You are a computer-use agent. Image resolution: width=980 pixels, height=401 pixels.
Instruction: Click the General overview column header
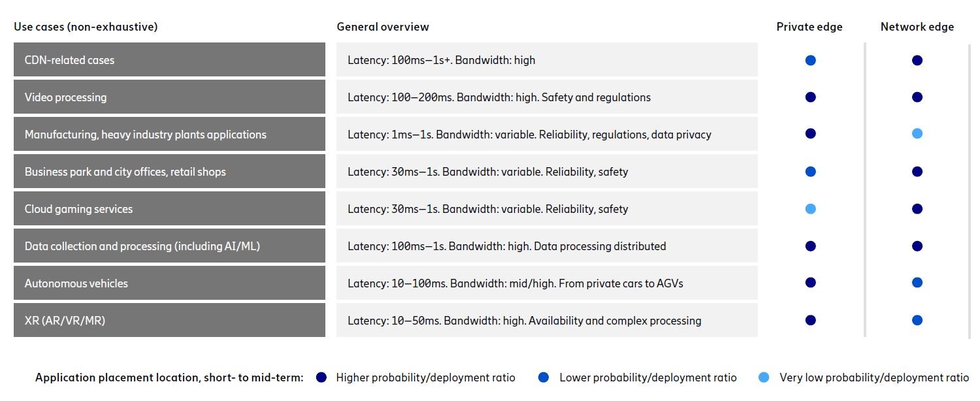[x=383, y=27]
